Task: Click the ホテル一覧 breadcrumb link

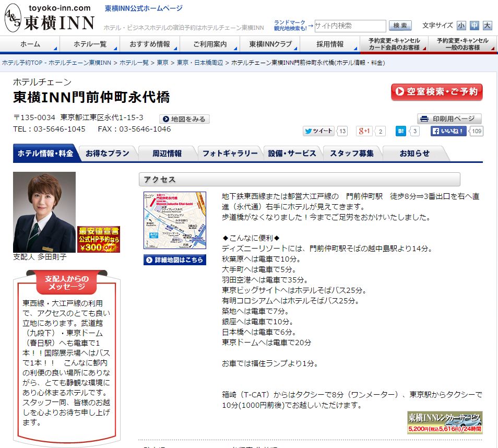Action: (134, 63)
